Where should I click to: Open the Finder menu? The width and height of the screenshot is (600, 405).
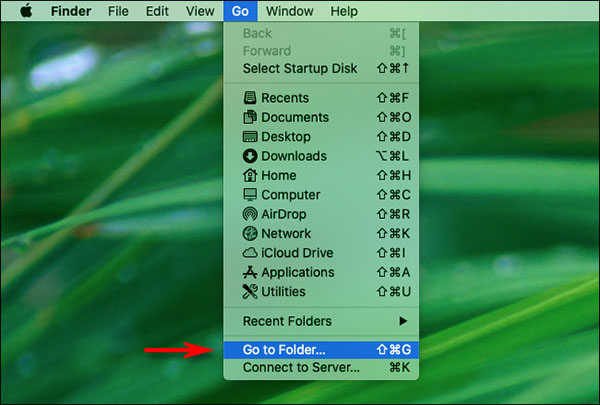[71, 11]
